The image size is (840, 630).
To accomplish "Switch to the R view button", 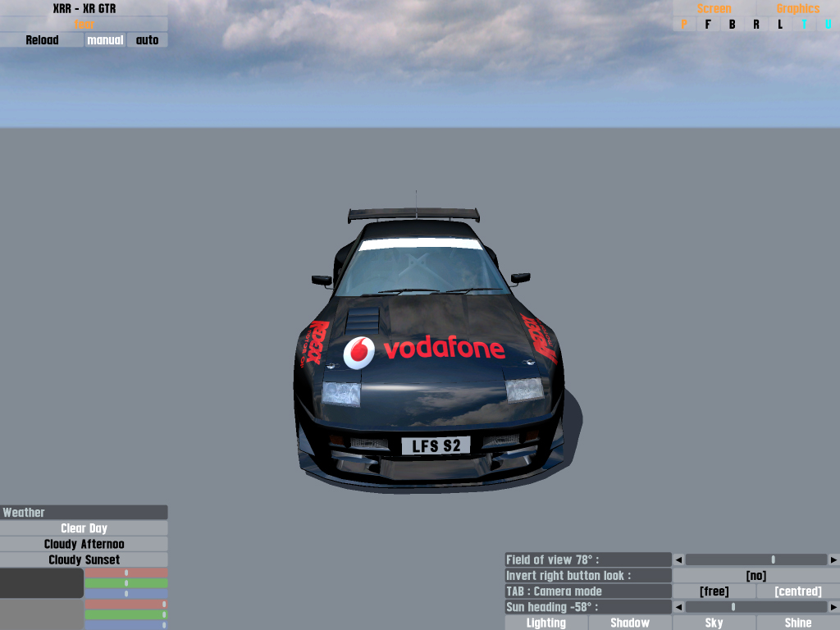I will (x=756, y=24).
